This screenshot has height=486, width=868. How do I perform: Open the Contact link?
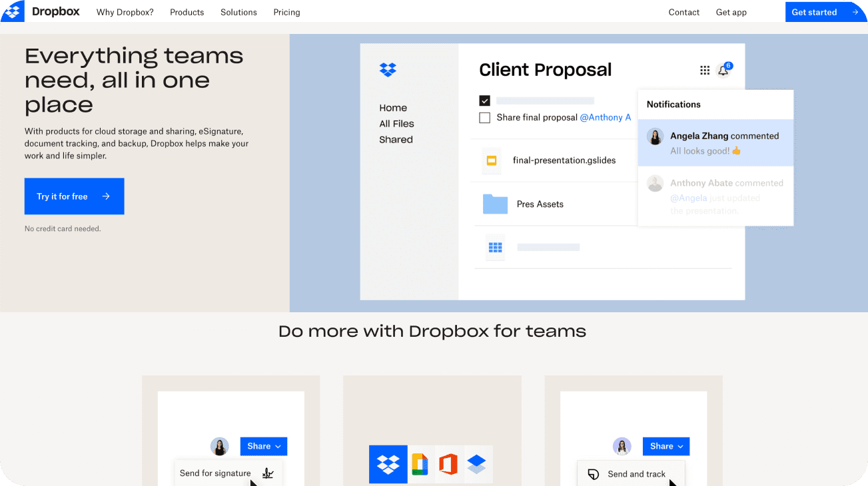683,12
